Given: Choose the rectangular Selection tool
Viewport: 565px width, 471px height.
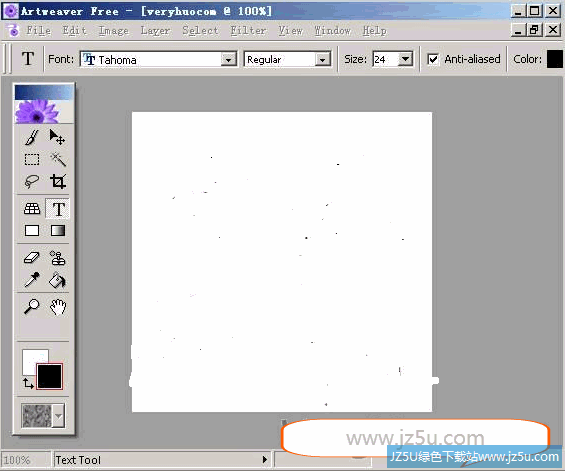Looking at the screenshot, I should [32, 159].
